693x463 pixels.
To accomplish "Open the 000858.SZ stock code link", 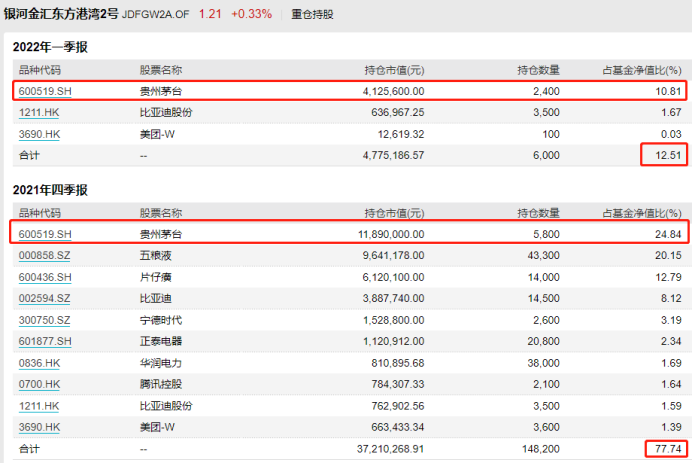I will 43,255.
